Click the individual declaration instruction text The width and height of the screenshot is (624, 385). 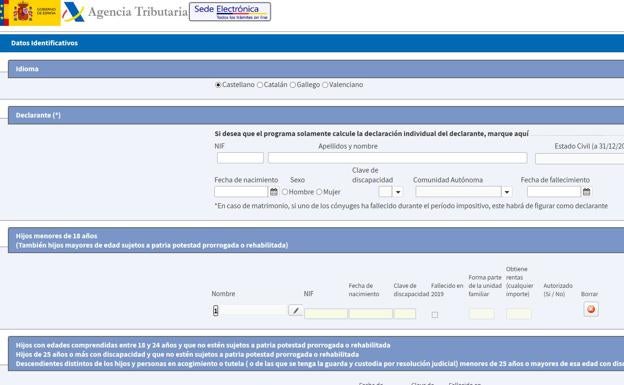point(372,134)
